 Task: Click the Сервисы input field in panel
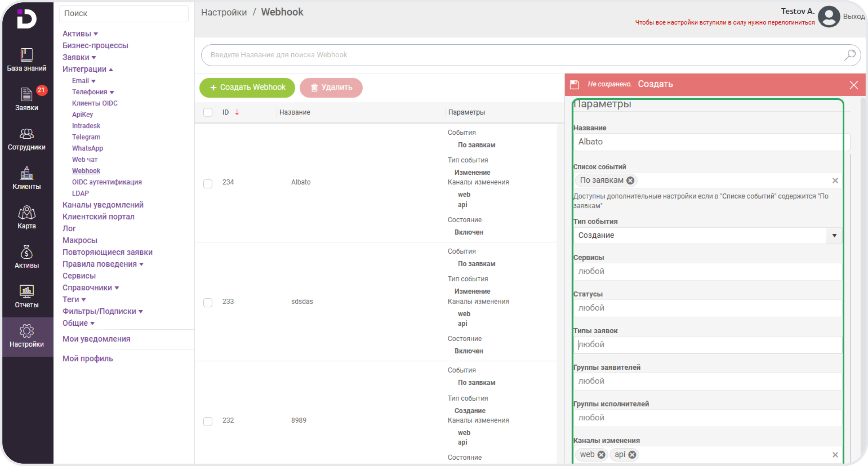(707, 272)
